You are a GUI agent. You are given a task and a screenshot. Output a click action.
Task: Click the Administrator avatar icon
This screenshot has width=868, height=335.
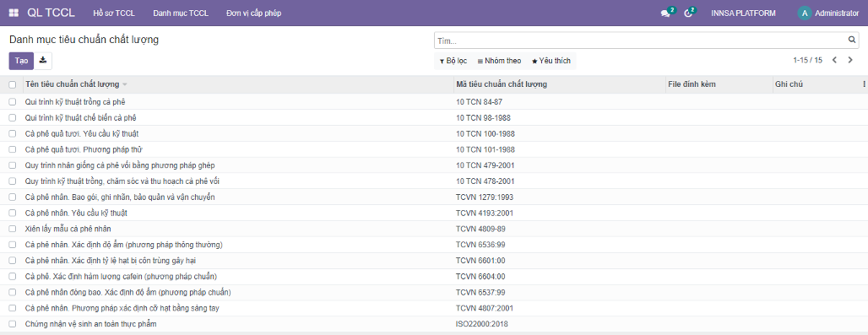pyautogui.click(x=805, y=14)
